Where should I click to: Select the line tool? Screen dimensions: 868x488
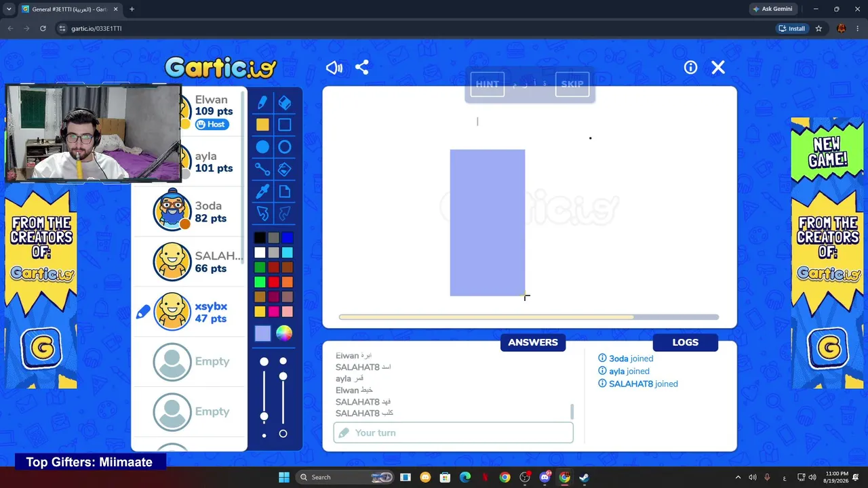point(262,169)
